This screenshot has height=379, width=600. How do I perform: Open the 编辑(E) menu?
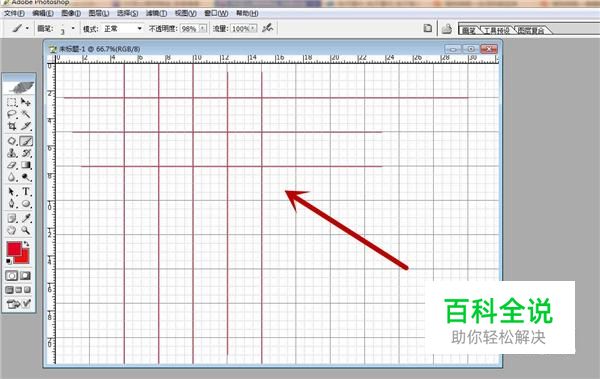[43, 13]
